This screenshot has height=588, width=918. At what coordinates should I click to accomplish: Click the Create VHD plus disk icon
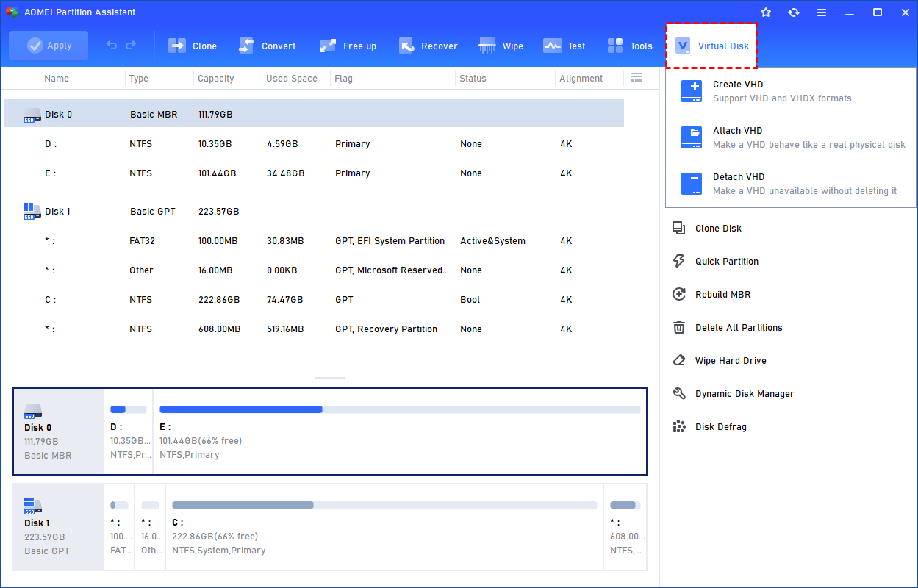pyautogui.click(x=692, y=91)
